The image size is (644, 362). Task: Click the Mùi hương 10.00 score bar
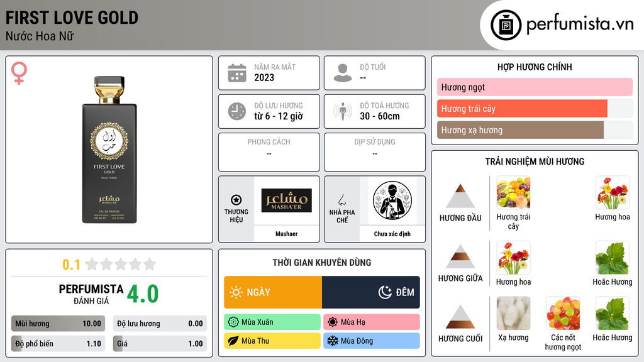pos(58,324)
